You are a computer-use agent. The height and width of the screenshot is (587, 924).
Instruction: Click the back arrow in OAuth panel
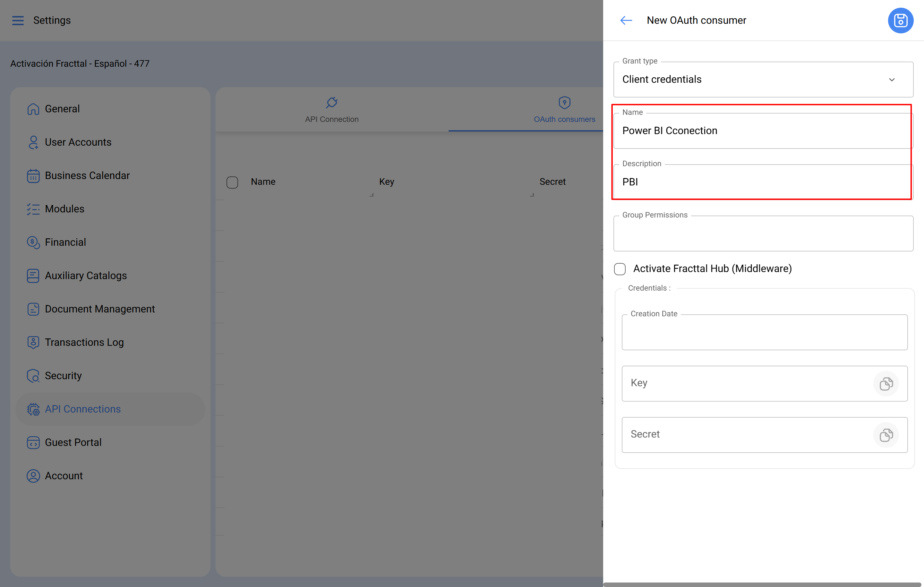point(626,20)
